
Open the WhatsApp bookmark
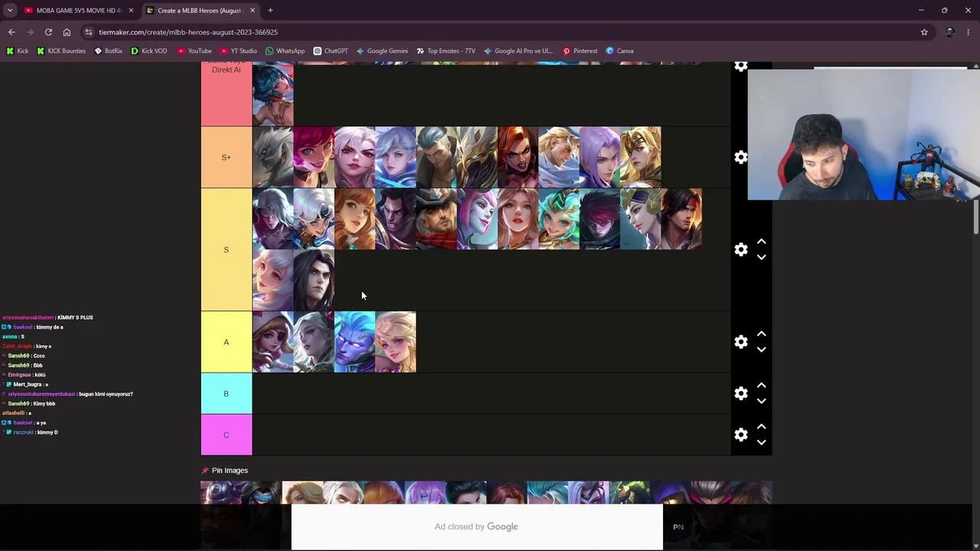[285, 51]
